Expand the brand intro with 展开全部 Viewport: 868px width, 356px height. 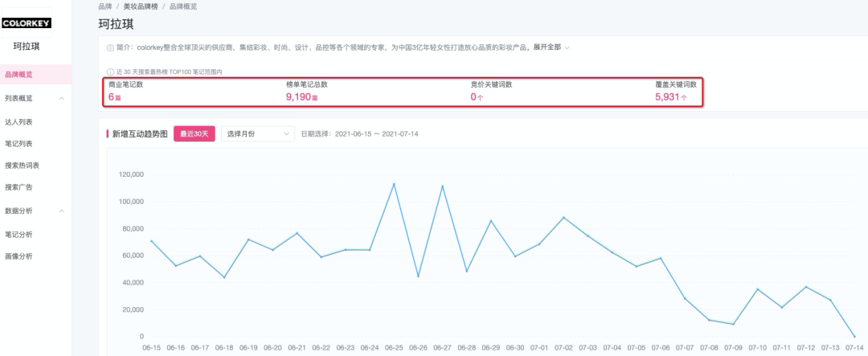pyautogui.click(x=551, y=47)
